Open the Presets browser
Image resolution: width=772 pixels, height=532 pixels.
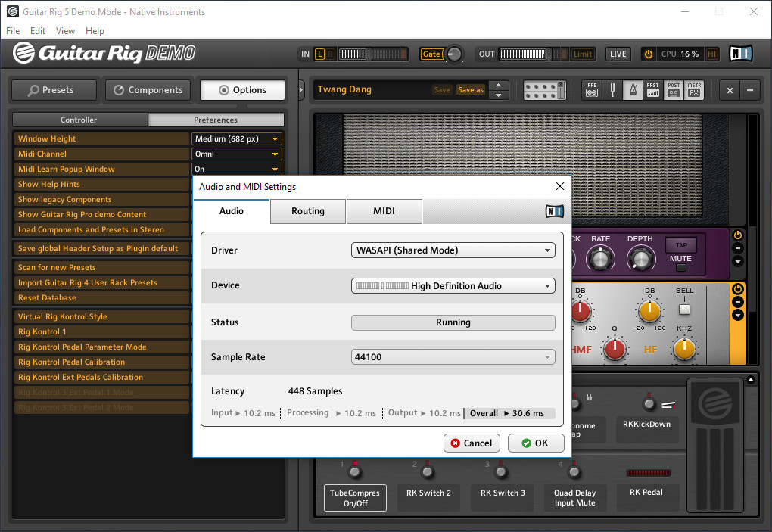[x=54, y=90]
